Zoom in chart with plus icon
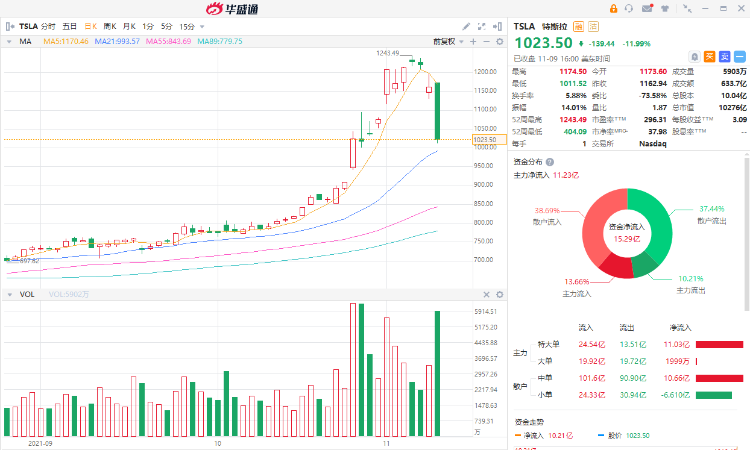The image size is (750, 450). point(473,42)
